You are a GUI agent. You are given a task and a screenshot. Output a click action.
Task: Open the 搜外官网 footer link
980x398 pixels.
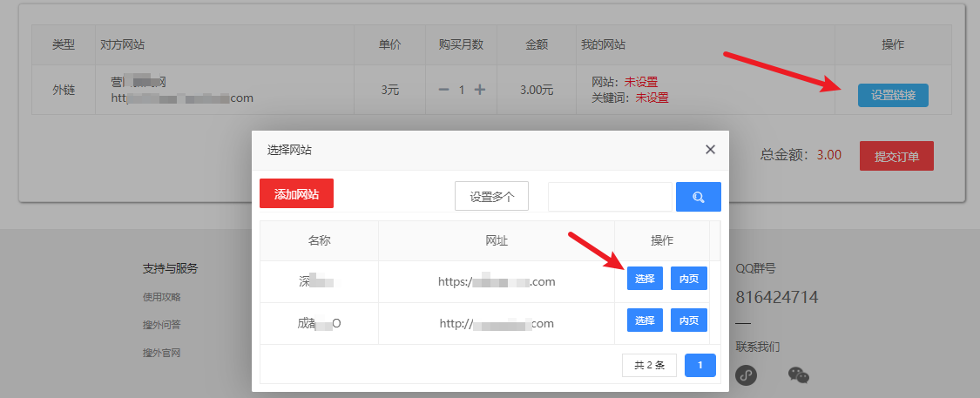pos(162,353)
